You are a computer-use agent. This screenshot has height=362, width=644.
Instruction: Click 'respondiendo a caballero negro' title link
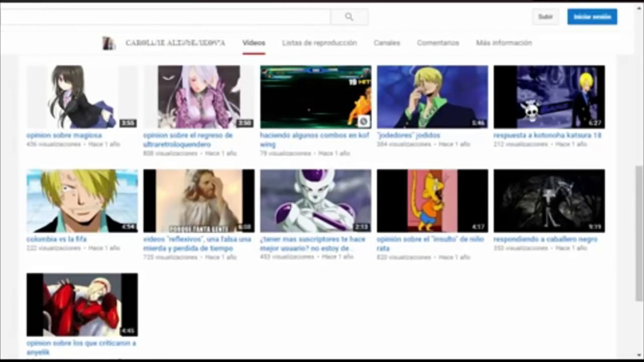(545, 239)
